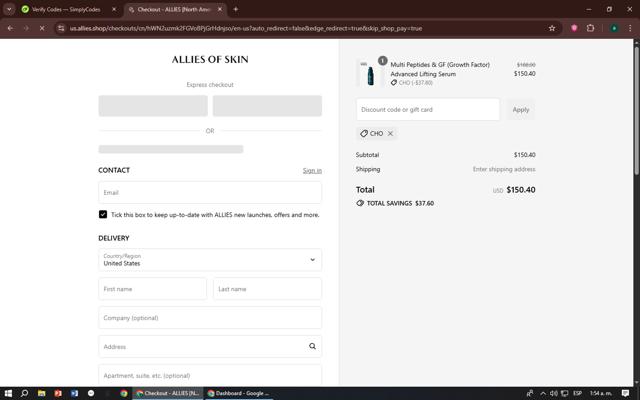Viewport: 640px width, 400px height.
Task: Open the network icon in tray
Action: 564,393
